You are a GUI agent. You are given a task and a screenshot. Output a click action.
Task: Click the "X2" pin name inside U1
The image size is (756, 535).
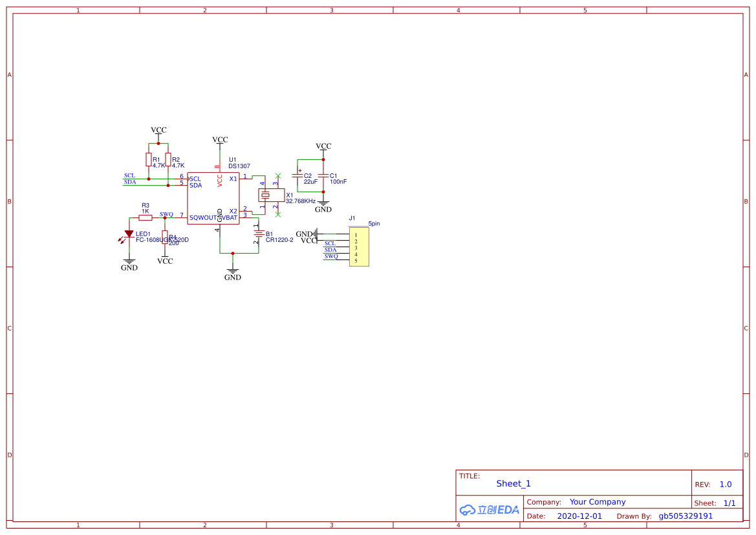[233, 212]
